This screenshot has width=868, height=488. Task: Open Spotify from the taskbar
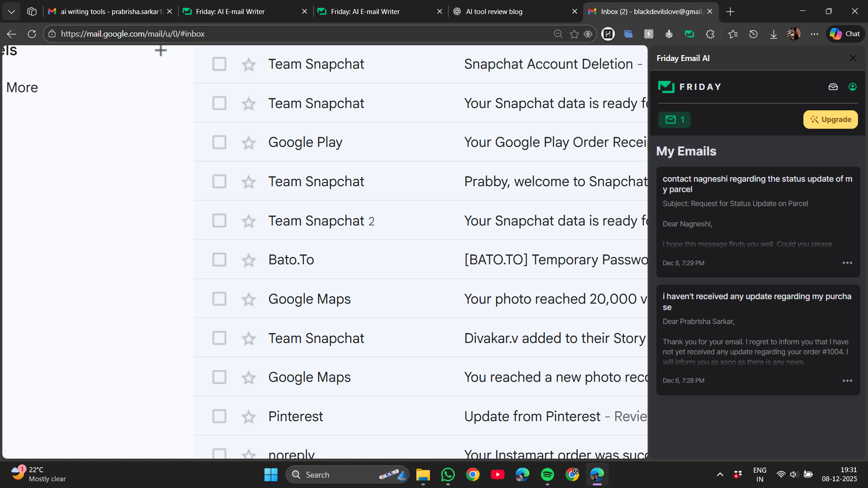pos(547,475)
